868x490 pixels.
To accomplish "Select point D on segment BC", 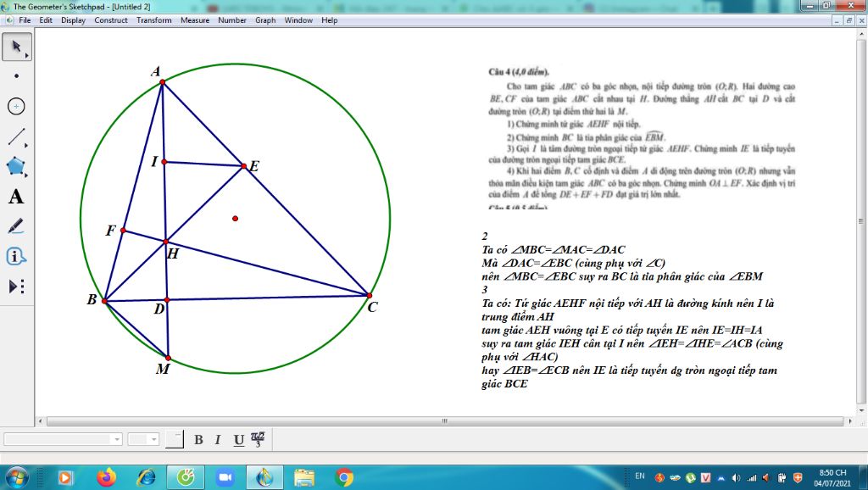I will click(x=167, y=299).
